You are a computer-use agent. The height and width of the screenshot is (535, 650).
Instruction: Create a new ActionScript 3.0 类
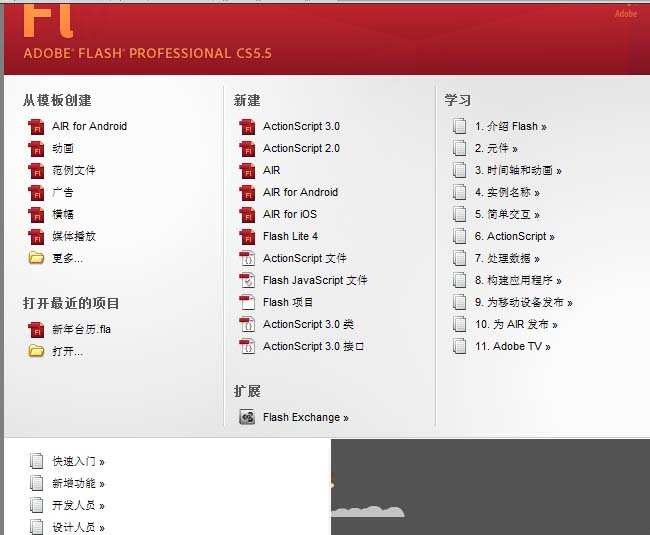pos(308,324)
